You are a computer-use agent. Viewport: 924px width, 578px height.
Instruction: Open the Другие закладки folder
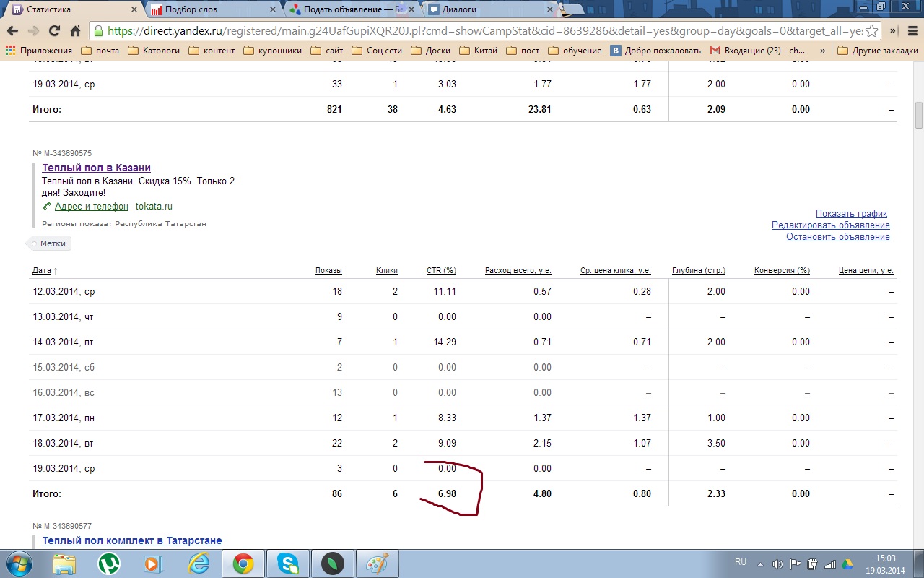[x=878, y=51]
